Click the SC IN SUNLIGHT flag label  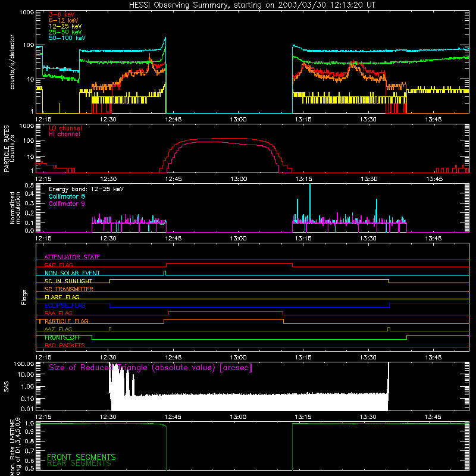click(x=68, y=281)
